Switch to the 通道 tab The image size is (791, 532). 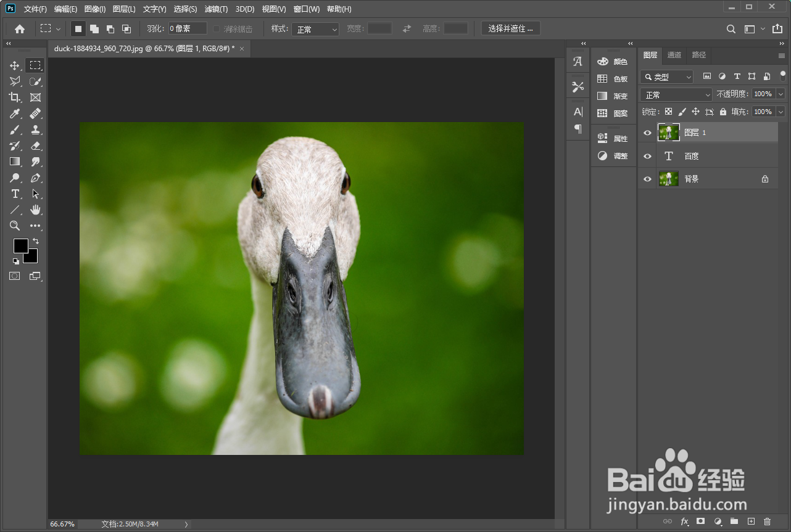click(x=674, y=55)
